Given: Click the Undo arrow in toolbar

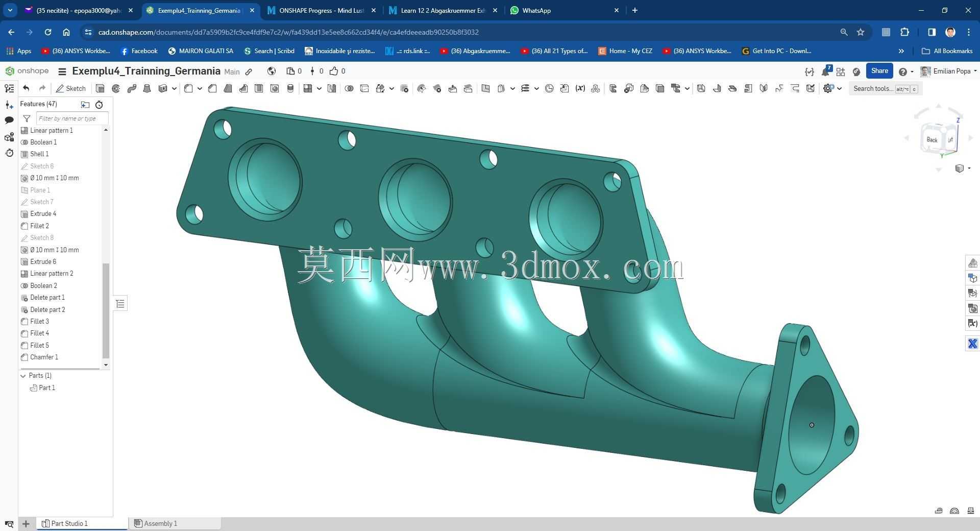Looking at the screenshot, I should pyautogui.click(x=26, y=88).
